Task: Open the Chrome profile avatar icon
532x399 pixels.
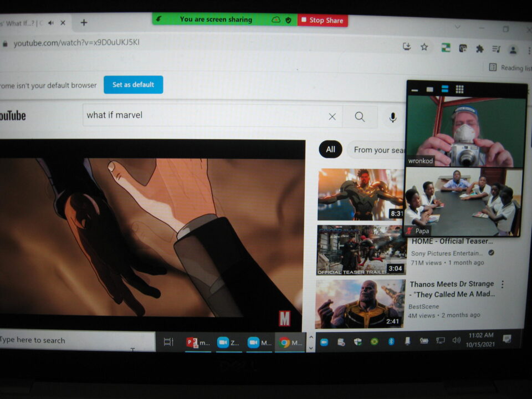Action: click(513, 50)
